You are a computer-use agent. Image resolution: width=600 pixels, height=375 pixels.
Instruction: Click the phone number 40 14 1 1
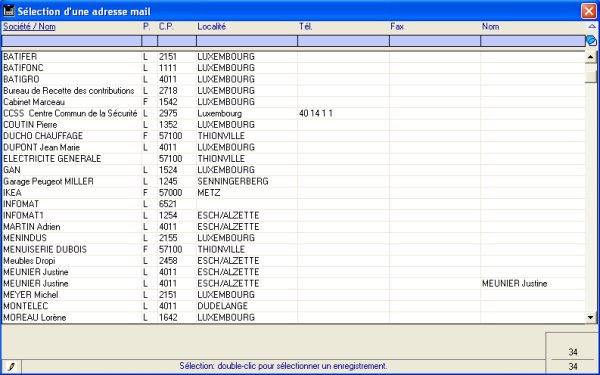click(x=316, y=113)
